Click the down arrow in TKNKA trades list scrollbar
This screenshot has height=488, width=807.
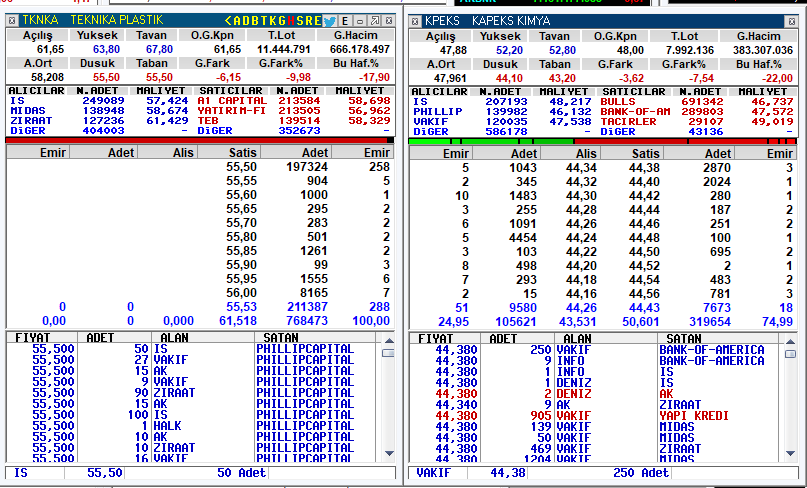point(389,454)
